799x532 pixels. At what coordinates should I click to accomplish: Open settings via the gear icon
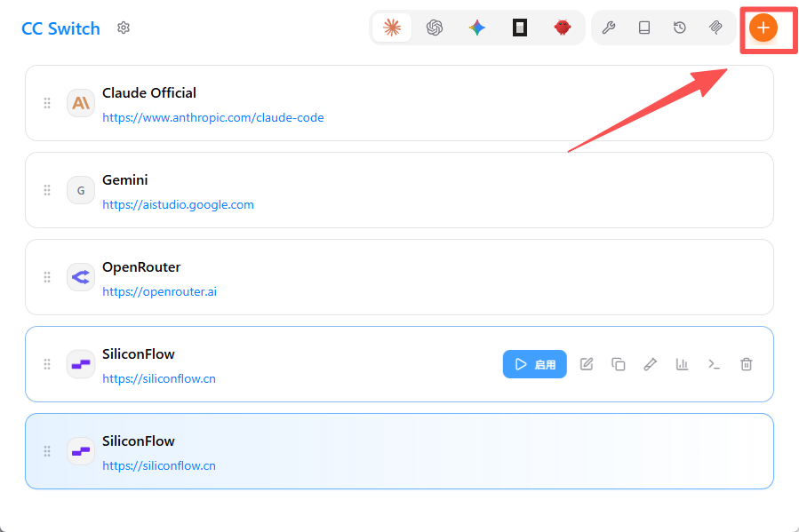(124, 28)
